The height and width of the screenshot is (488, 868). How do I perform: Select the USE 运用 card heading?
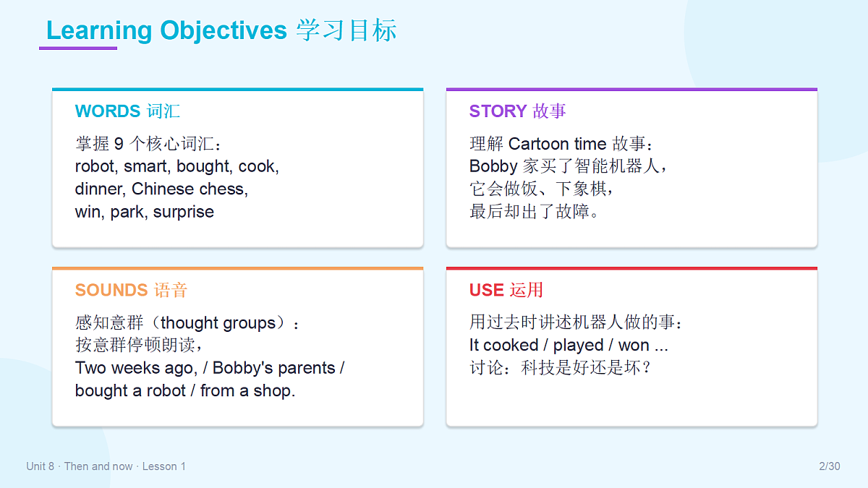pos(506,290)
